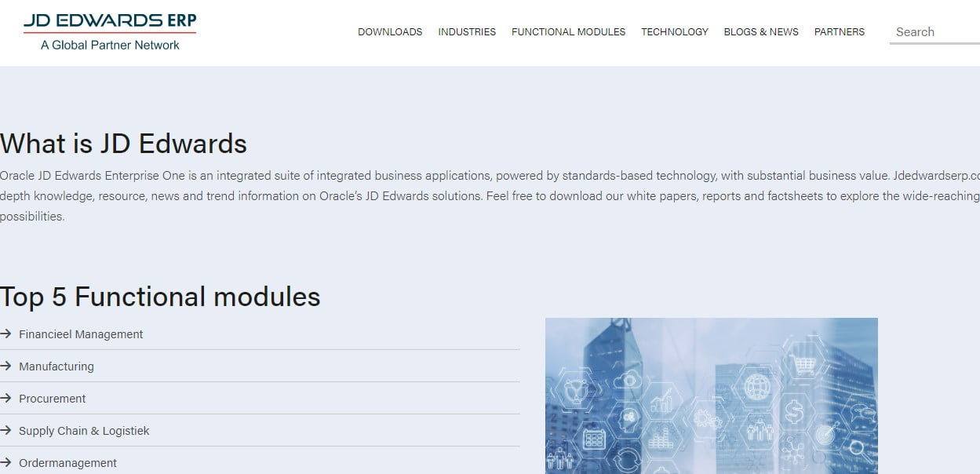This screenshot has width=980, height=474.
Task: Open the Technology menu item
Action: click(675, 32)
